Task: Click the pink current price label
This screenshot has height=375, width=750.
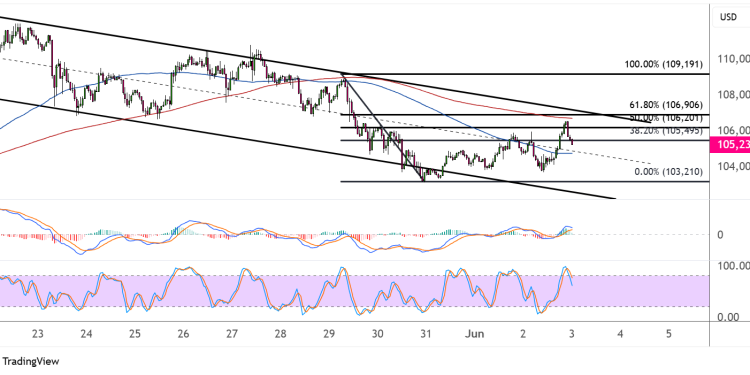Action: pyautogui.click(x=731, y=144)
